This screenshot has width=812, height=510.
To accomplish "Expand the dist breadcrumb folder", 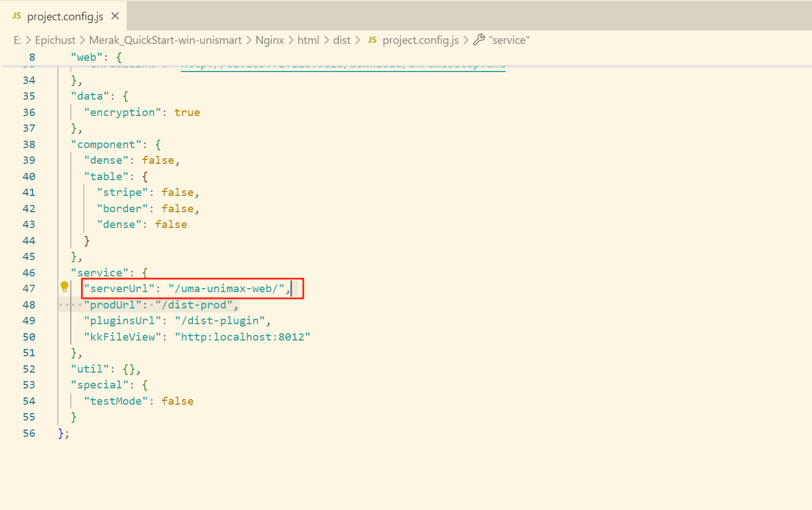I will tap(342, 40).
